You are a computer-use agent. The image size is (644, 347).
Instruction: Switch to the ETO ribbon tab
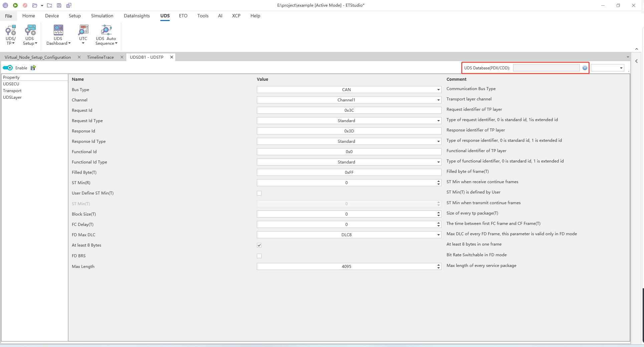(183, 16)
